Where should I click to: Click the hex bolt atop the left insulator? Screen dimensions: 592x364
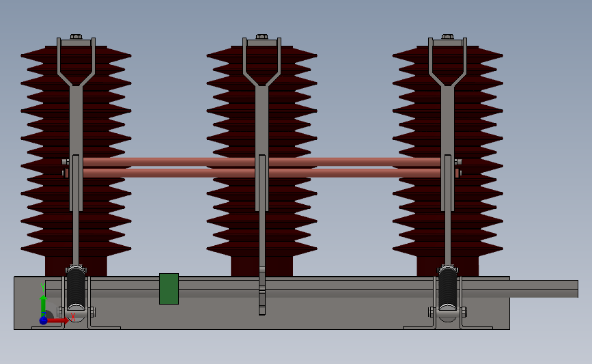(76, 37)
